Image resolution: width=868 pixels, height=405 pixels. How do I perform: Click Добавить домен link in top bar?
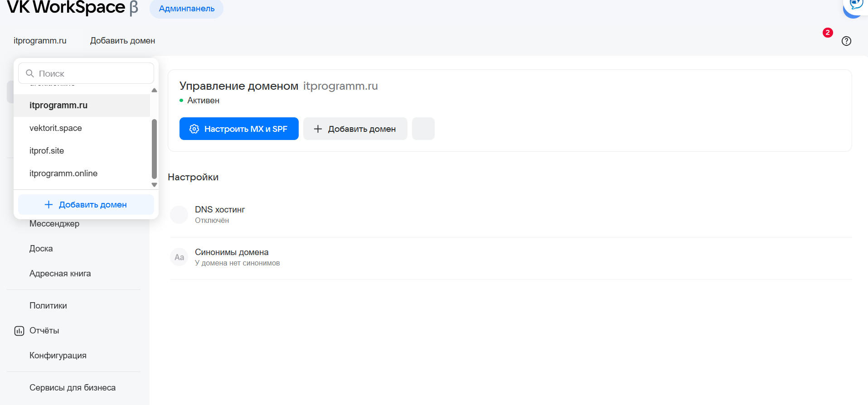pyautogui.click(x=122, y=41)
